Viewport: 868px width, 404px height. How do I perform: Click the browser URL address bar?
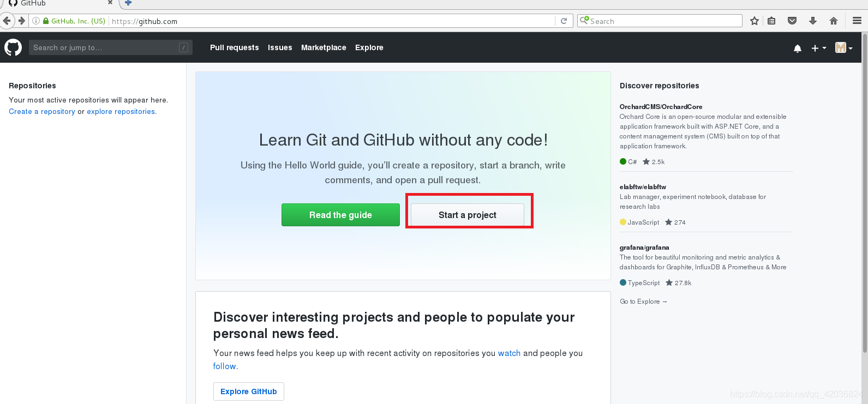click(333, 21)
